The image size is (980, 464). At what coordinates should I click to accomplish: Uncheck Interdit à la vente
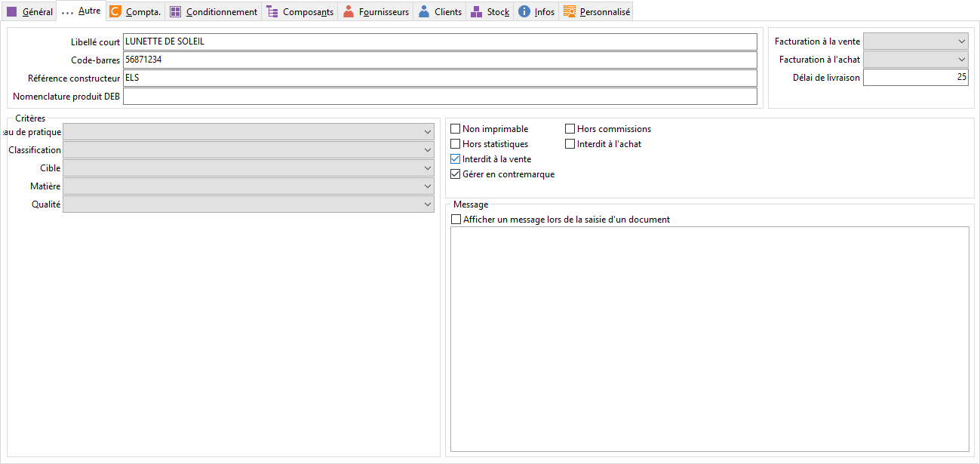(455, 159)
